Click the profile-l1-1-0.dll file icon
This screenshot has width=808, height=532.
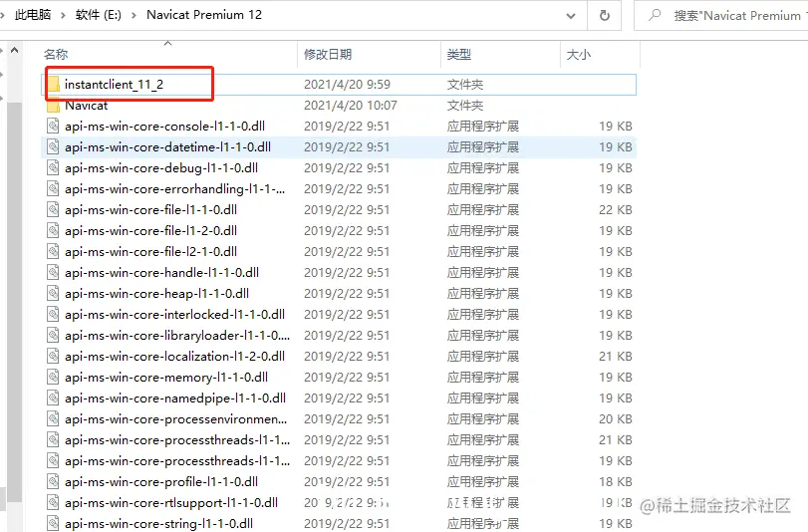click(x=53, y=482)
